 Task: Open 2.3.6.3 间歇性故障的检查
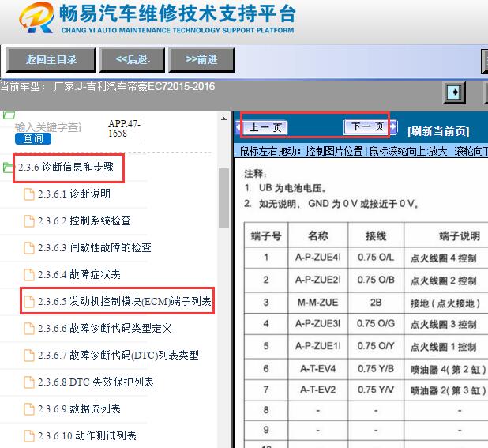94,247
